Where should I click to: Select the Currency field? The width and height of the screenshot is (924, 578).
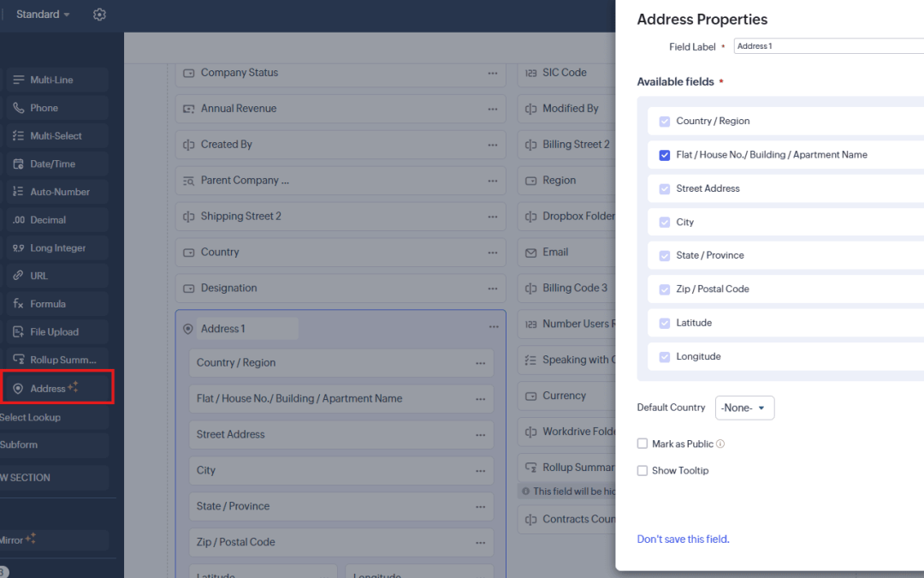[x=567, y=396]
